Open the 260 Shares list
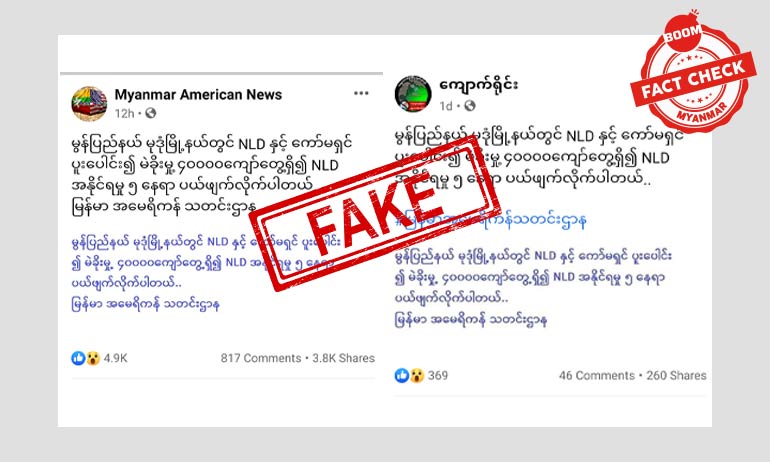770x462 pixels. pos(676,376)
